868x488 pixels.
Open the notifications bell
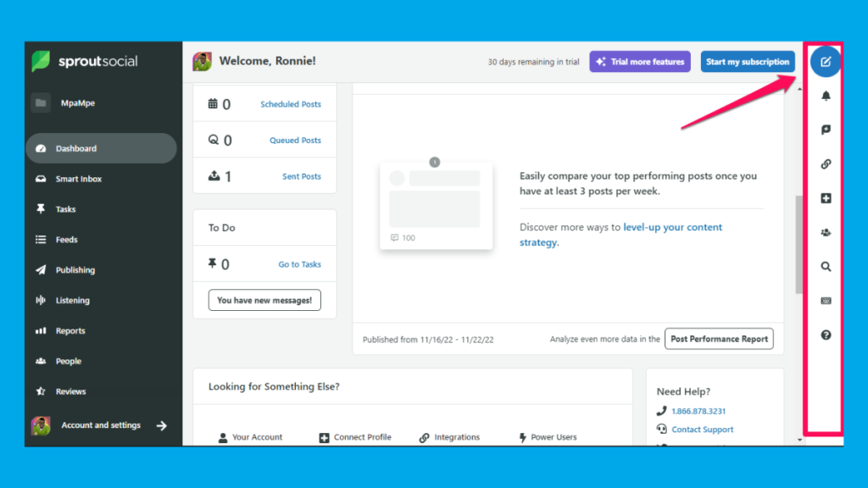(x=826, y=96)
